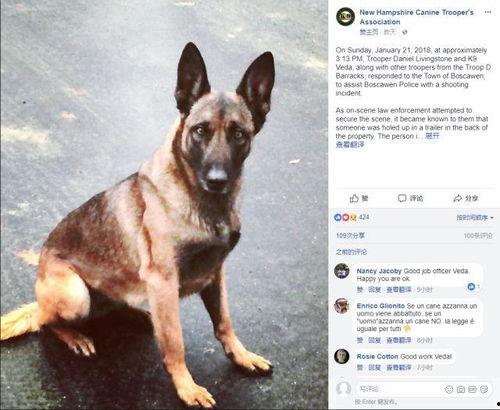Click the dog photo
This screenshot has width=500, height=410.
[164, 205]
